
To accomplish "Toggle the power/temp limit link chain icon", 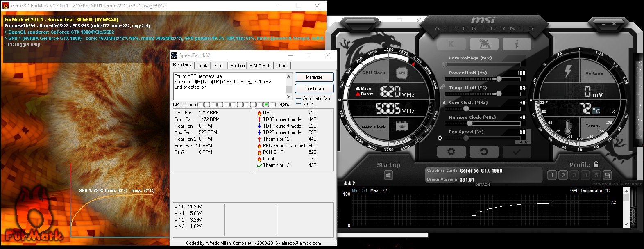I will [443, 87].
